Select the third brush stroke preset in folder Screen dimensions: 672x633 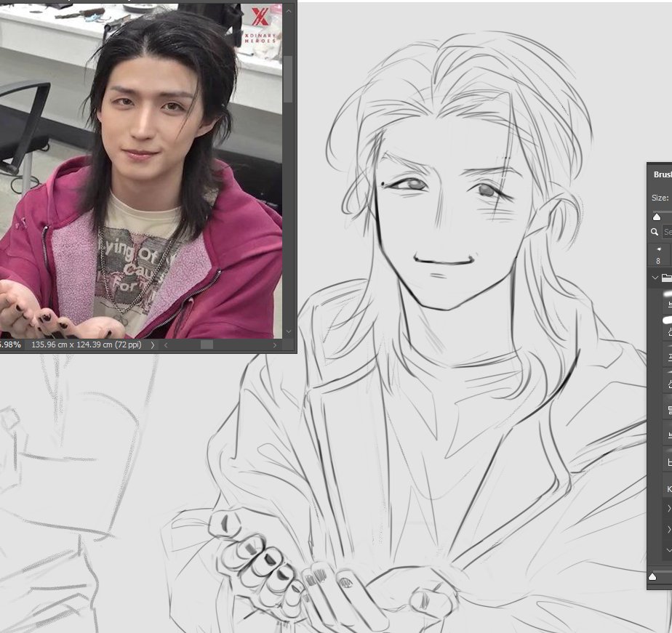pos(668,354)
